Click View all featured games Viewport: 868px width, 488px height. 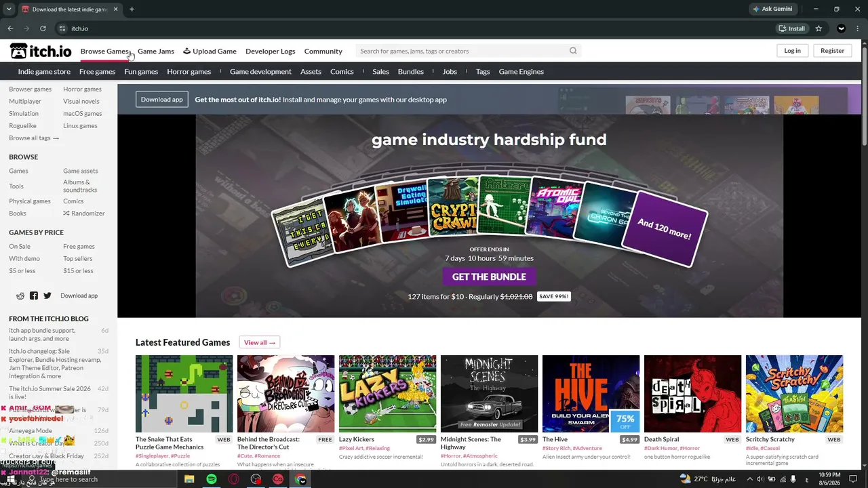[x=260, y=342]
